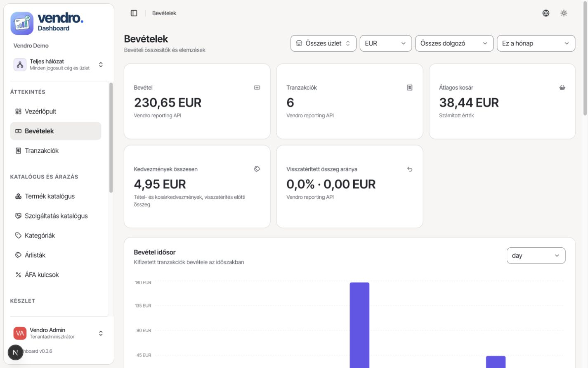Open the Összes dolgozó dropdown
The height and width of the screenshot is (368, 588).
454,43
